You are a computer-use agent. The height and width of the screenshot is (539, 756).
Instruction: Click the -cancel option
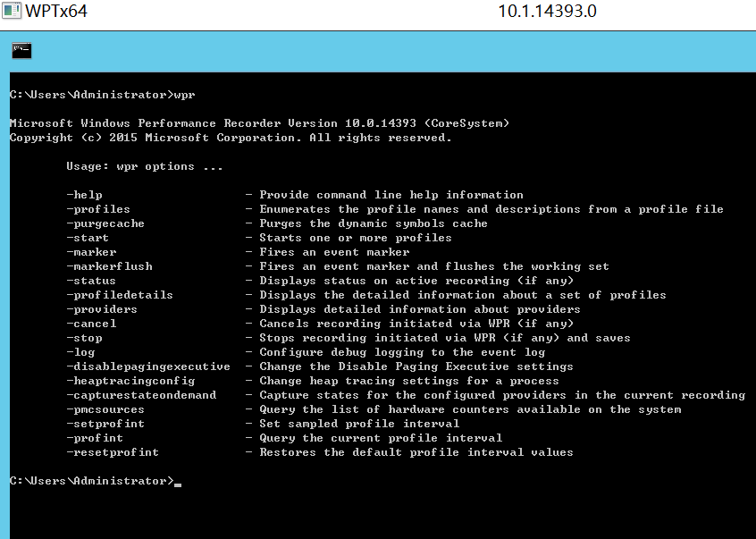pyautogui.click(x=92, y=324)
